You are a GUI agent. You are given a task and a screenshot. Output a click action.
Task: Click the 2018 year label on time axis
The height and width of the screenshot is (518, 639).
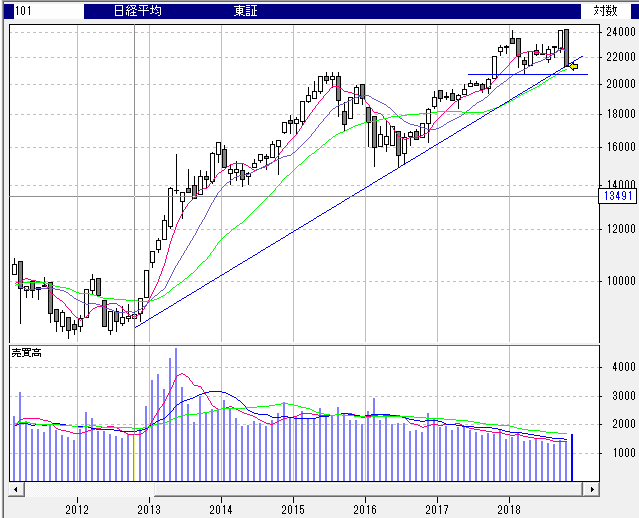[x=509, y=508]
